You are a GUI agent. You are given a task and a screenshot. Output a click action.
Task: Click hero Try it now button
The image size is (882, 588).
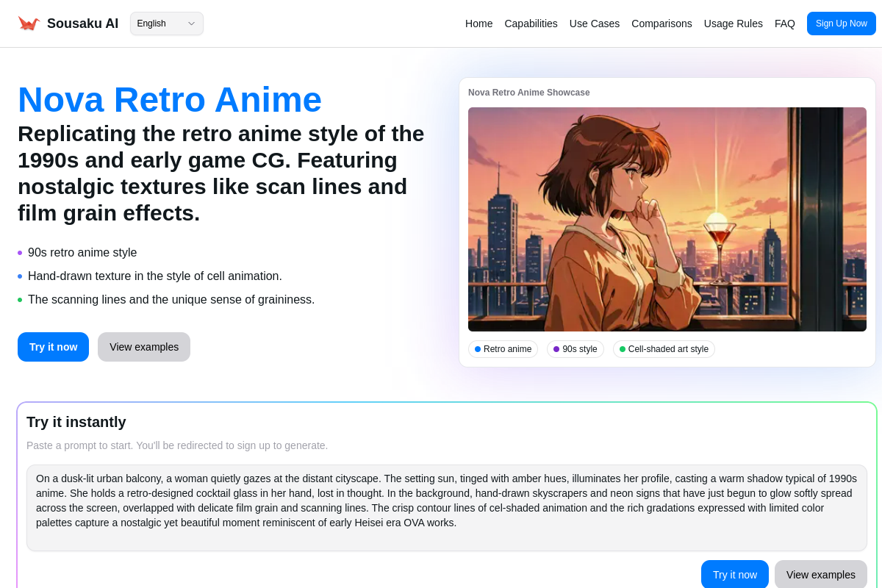tap(53, 347)
